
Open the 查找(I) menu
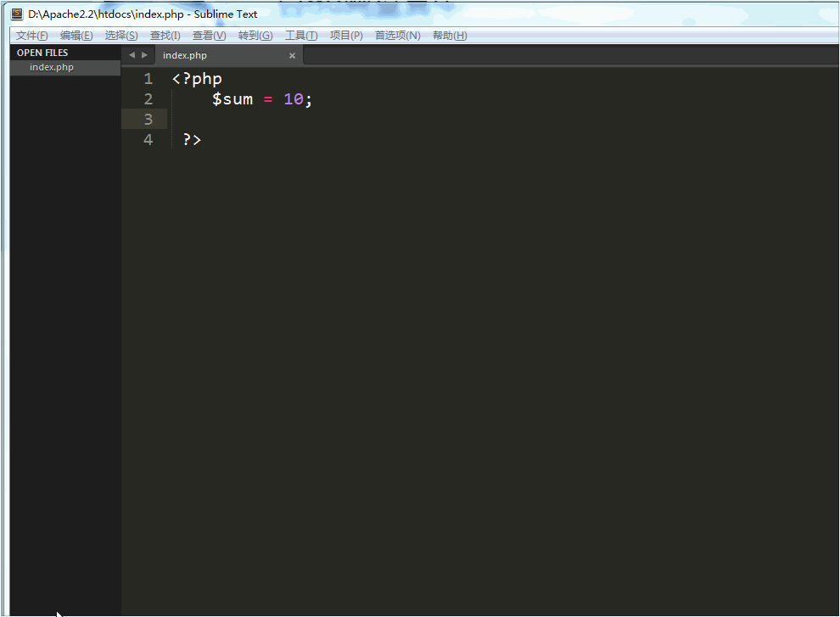[165, 36]
